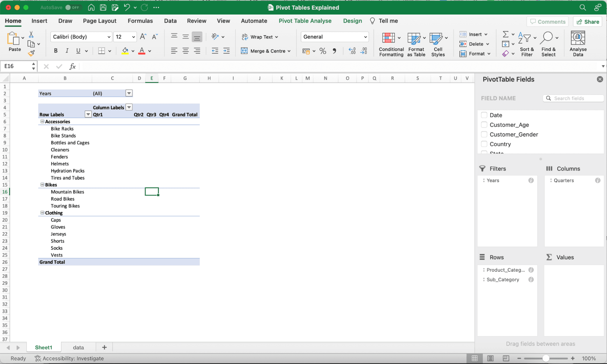
Task: Adjust the zoom slider
Action: click(x=546, y=358)
